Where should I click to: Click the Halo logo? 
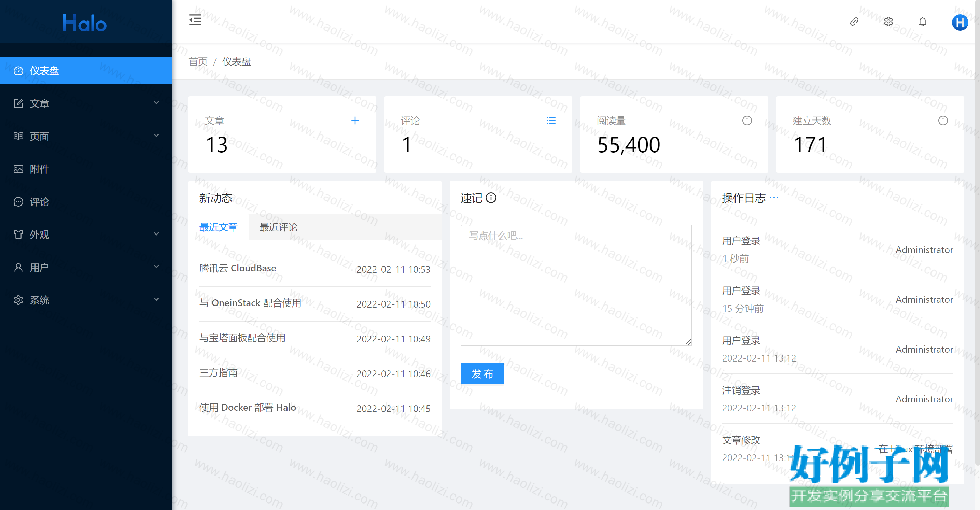84,23
